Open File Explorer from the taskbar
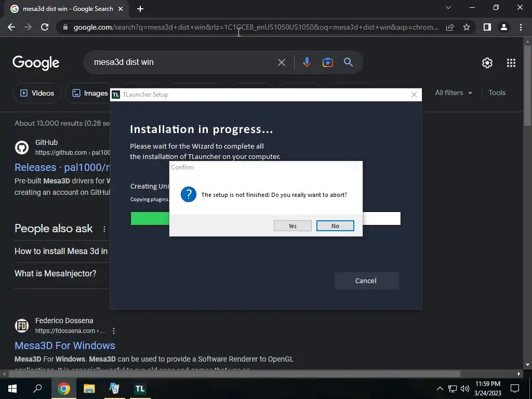This screenshot has height=399, width=532. click(89, 389)
